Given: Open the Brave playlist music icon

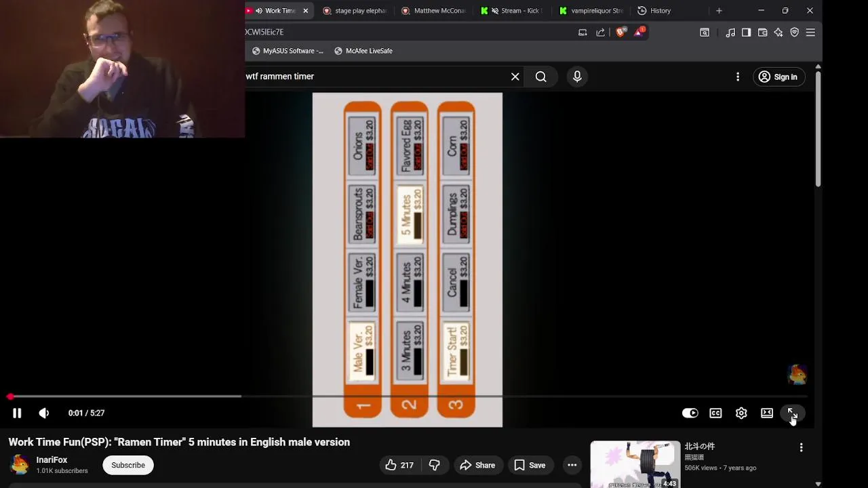Looking at the screenshot, I should click(x=730, y=32).
